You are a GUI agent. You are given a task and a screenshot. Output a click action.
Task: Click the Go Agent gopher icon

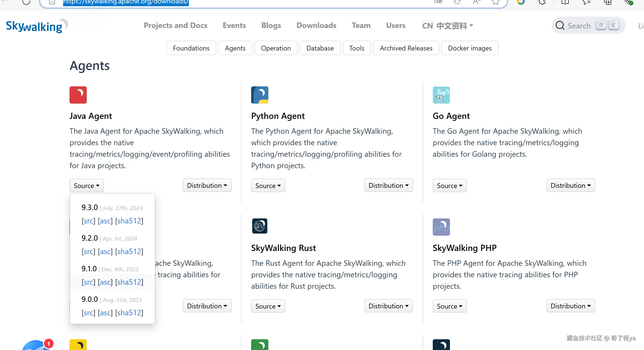point(441,95)
